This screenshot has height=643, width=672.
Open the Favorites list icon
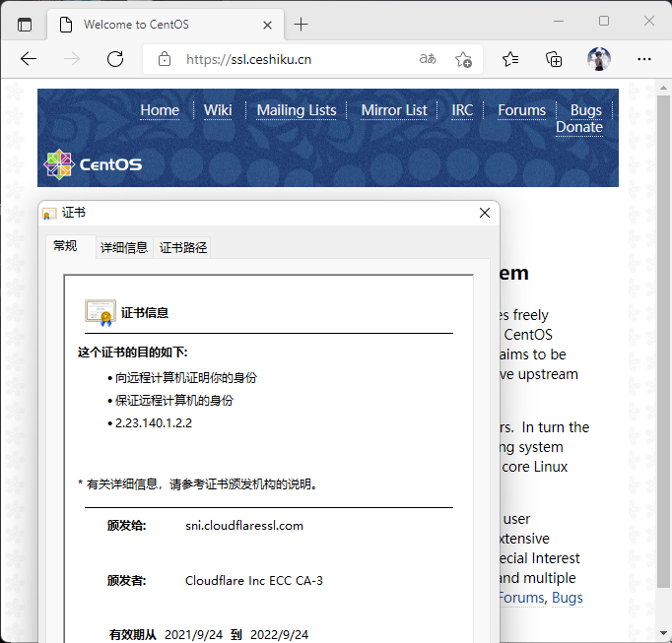[x=510, y=59]
